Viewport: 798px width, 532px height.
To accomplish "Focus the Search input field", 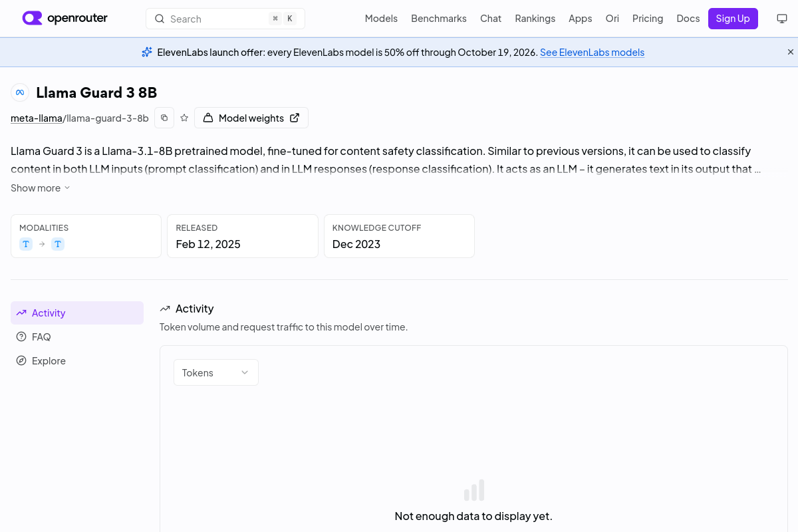I will click(225, 19).
